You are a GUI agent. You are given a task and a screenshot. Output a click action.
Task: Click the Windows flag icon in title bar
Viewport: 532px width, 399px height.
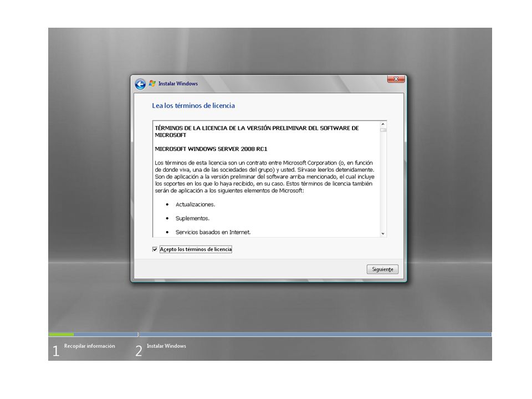[x=152, y=84]
